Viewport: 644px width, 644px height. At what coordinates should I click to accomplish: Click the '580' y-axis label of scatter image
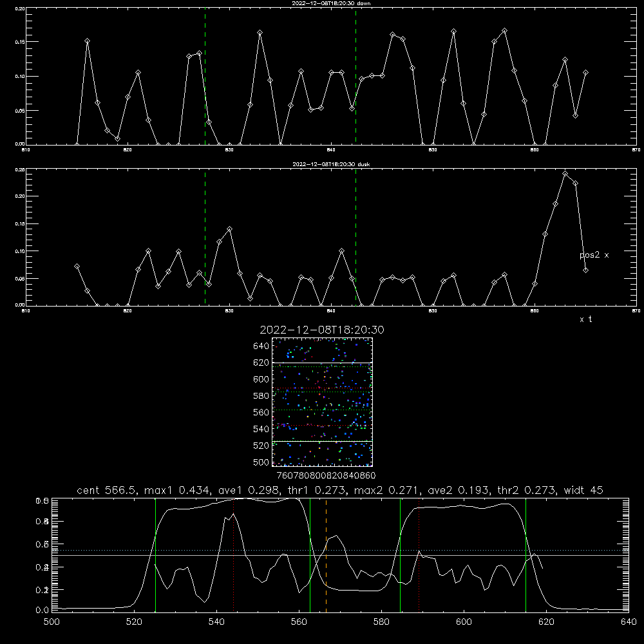coord(261,396)
